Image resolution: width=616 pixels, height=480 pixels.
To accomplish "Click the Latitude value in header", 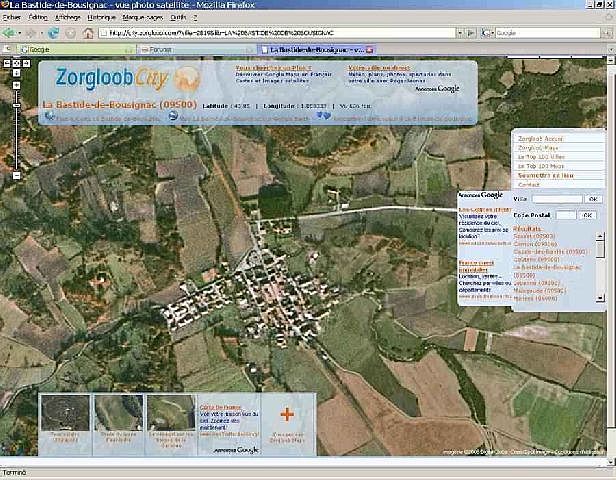I will click(x=241, y=106).
